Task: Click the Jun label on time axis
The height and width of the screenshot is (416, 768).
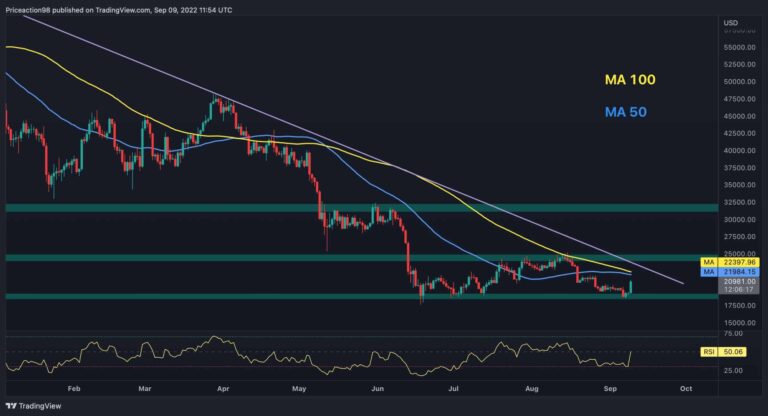Action: pyautogui.click(x=378, y=389)
